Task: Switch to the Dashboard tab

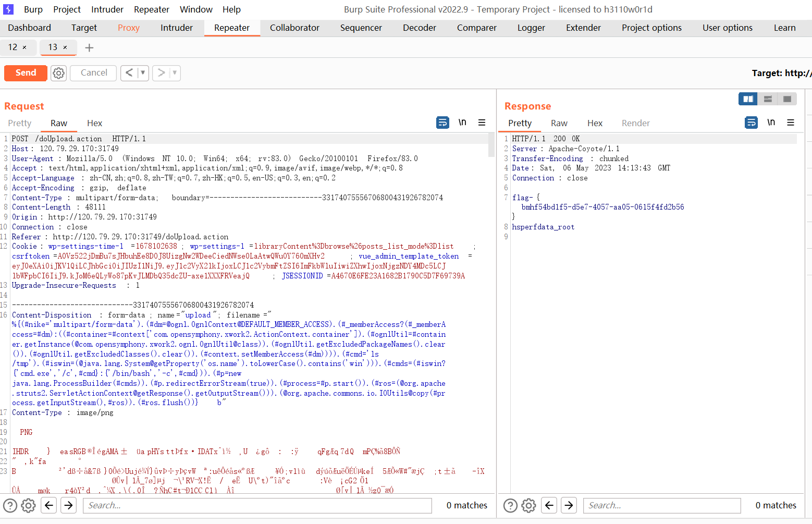Action: pos(30,28)
